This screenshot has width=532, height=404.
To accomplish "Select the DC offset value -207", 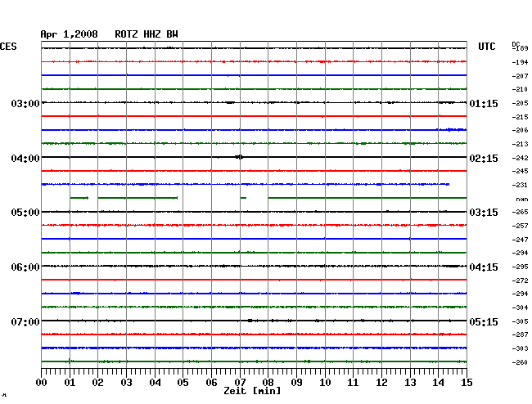I will (520, 76).
